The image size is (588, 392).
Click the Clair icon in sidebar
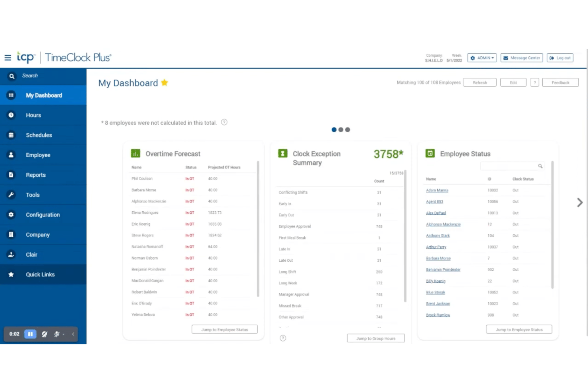pyautogui.click(x=11, y=254)
